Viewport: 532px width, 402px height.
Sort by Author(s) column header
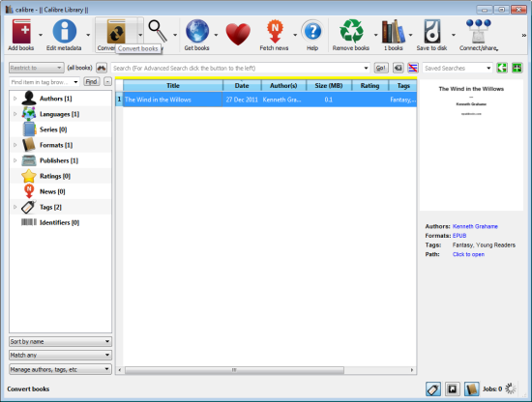(x=283, y=85)
